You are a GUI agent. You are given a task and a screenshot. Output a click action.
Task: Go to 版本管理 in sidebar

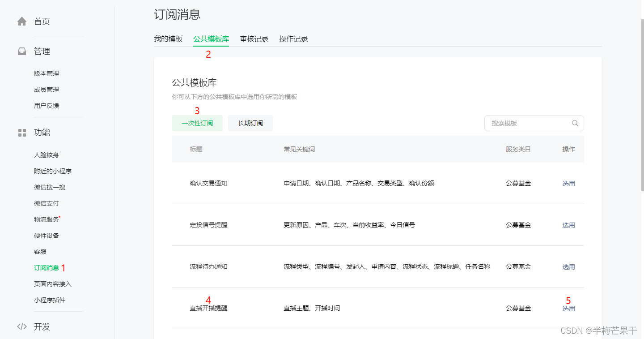[x=47, y=73]
